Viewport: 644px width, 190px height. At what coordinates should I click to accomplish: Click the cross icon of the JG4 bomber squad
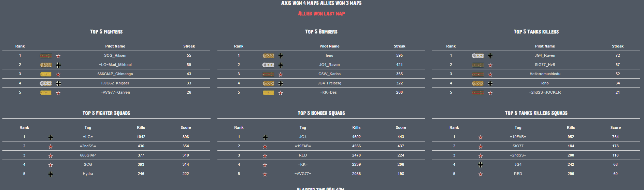coord(265,137)
